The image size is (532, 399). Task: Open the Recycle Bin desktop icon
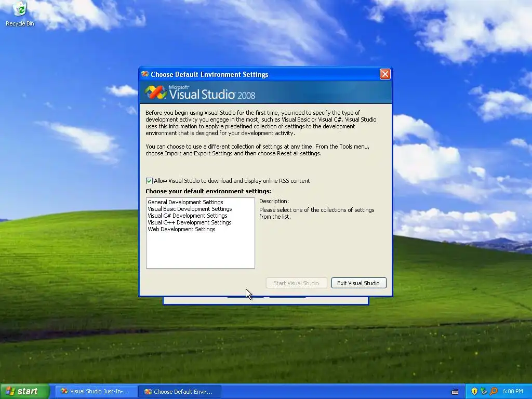[20, 14]
